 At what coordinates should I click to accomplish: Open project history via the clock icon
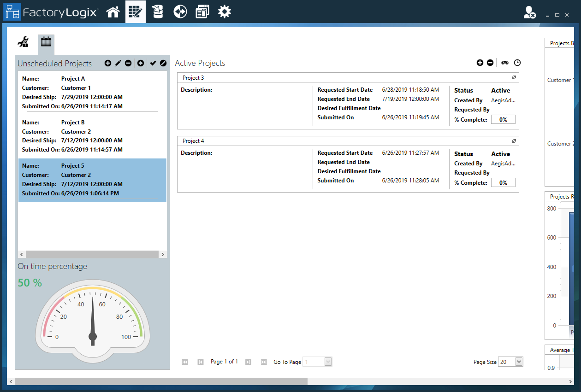pyautogui.click(x=517, y=63)
